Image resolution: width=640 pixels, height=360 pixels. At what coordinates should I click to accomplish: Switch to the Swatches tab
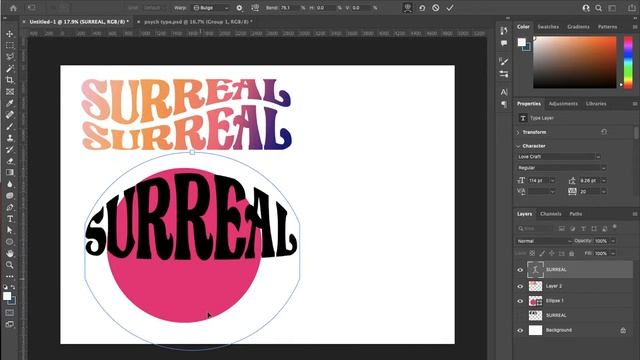pyautogui.click(x=548, y=27)
